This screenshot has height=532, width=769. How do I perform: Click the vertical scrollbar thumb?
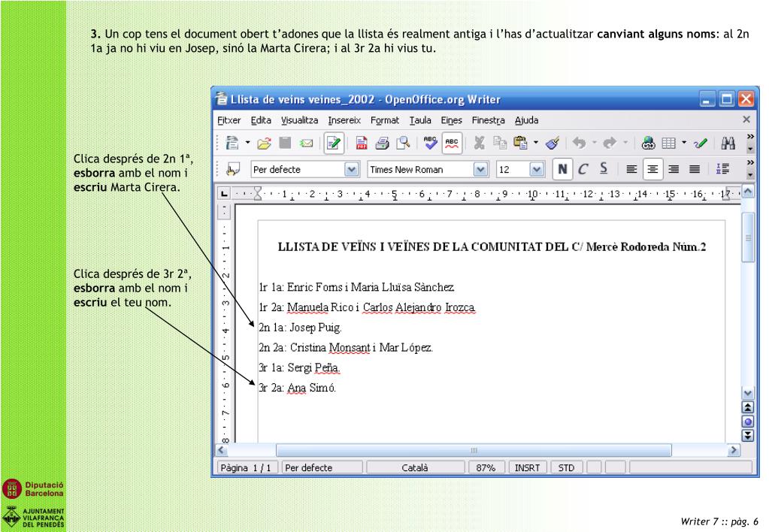point(748,237)
